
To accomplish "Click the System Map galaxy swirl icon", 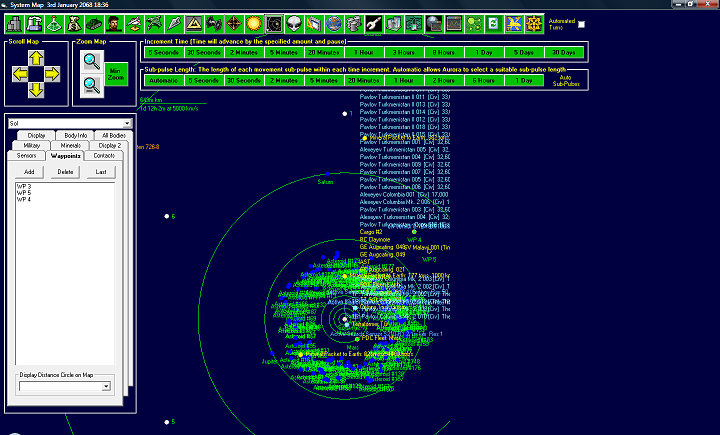I will click(274, 24).
